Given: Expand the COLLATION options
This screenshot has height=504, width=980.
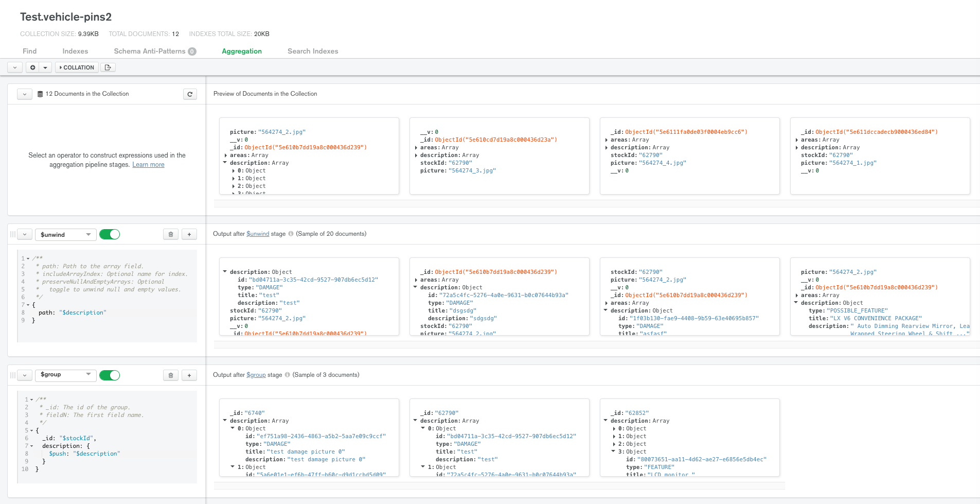Looking at the screenshot, I should tap(77, 67).
